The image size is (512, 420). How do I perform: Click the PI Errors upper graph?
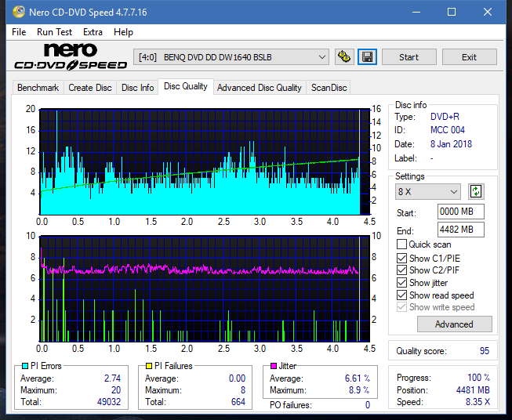205,162
